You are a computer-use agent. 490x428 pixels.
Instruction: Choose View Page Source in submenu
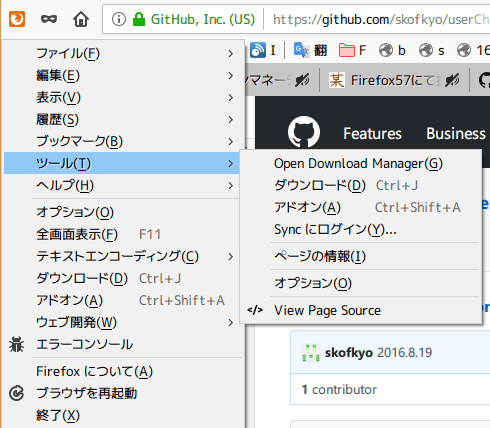tap(361, 310)
